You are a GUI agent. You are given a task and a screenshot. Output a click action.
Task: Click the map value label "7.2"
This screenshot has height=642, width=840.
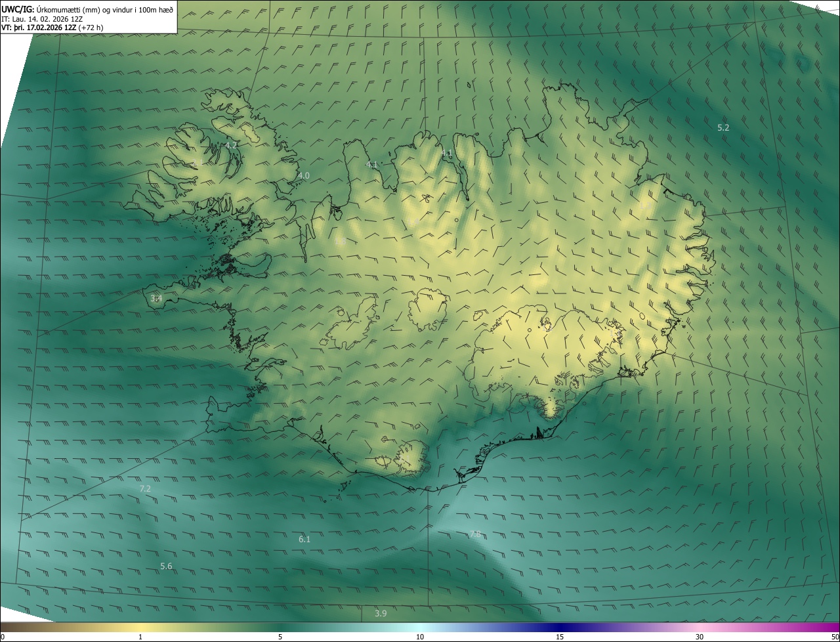point(145,488)
